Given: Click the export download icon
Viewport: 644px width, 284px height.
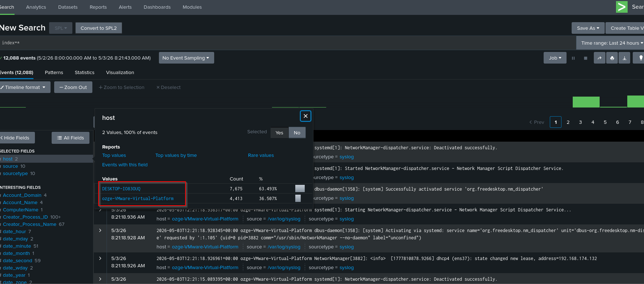Looking at the screenshot, I should point(624,58).
